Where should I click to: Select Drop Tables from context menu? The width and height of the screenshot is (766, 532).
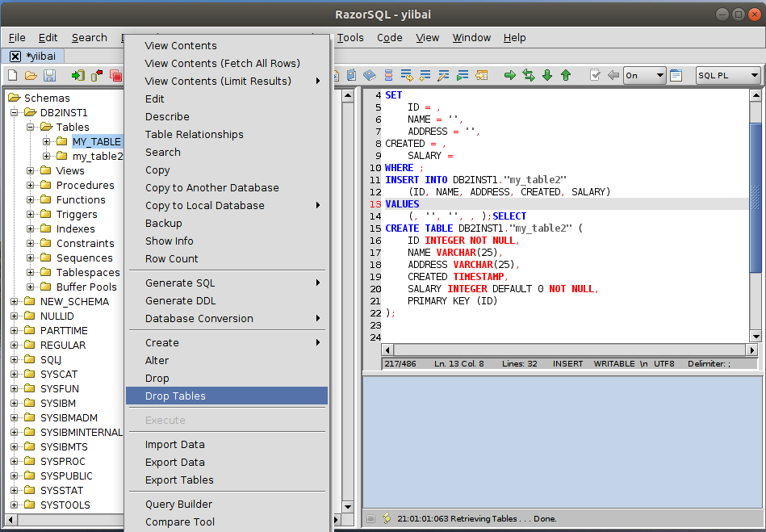(175, 396)
